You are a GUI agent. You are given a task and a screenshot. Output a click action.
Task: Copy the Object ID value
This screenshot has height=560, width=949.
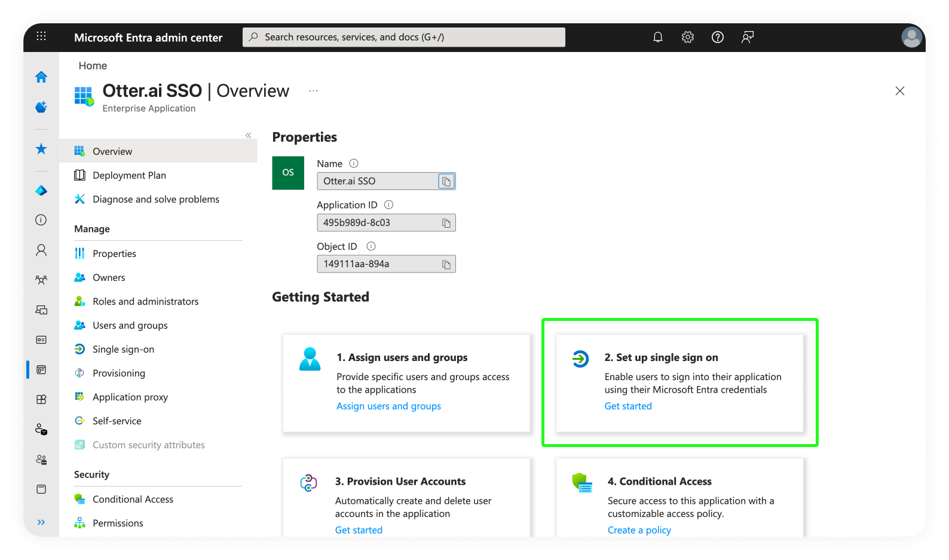pos(446,264)
